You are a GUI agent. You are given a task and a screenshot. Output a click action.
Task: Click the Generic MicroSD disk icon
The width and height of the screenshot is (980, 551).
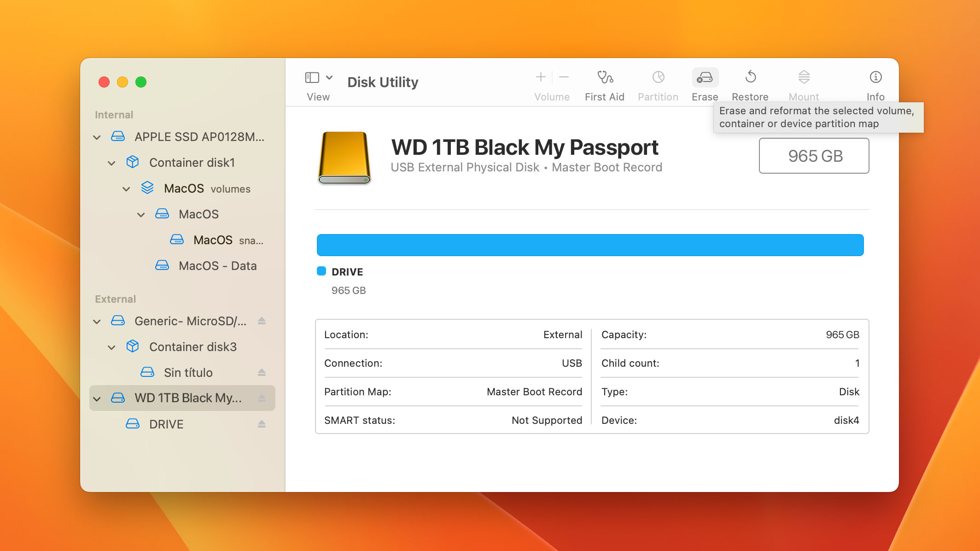pos(118,321)
